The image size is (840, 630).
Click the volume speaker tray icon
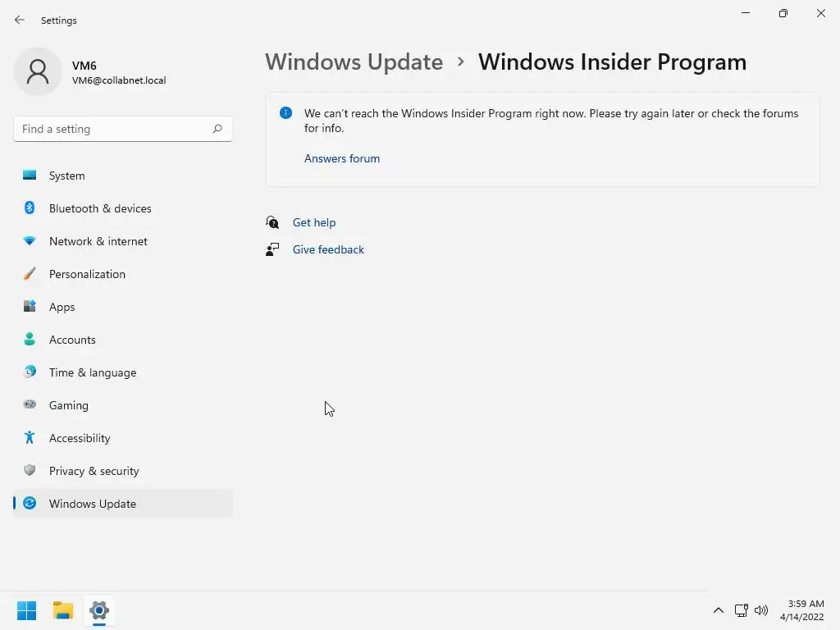760,610
